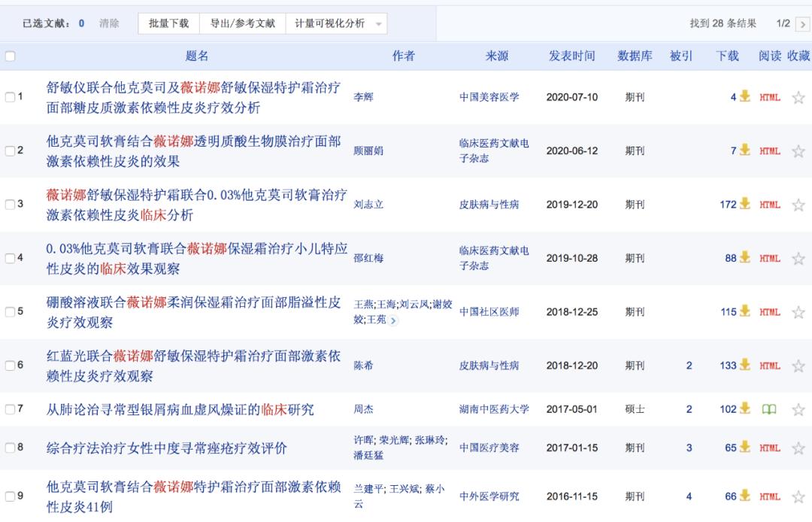Click the 批量下载 button

tap(168, 23)
